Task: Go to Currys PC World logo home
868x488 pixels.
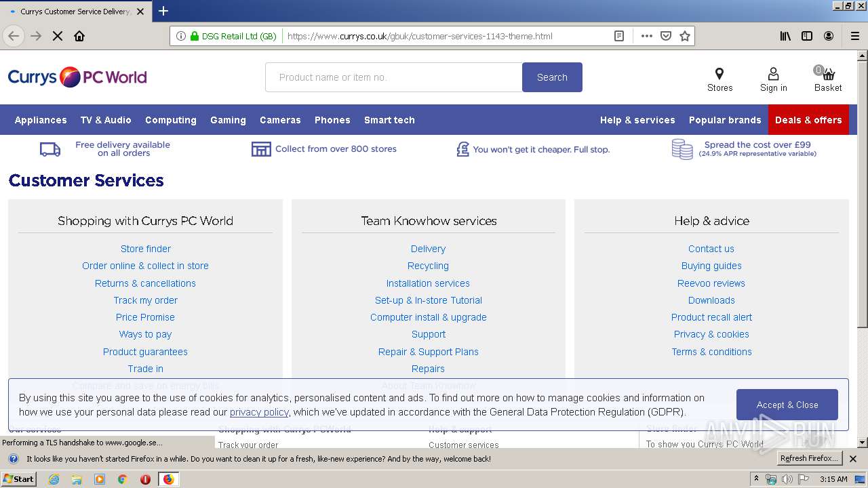Action: click(77, 77)
